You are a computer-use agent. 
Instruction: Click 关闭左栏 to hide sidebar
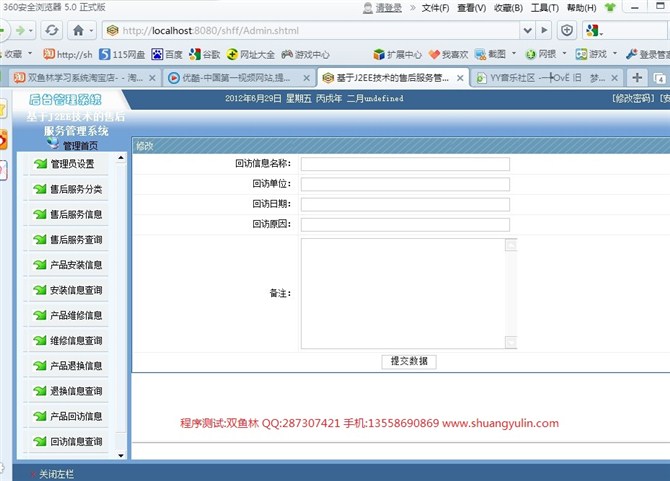click(x=56, y=474)
